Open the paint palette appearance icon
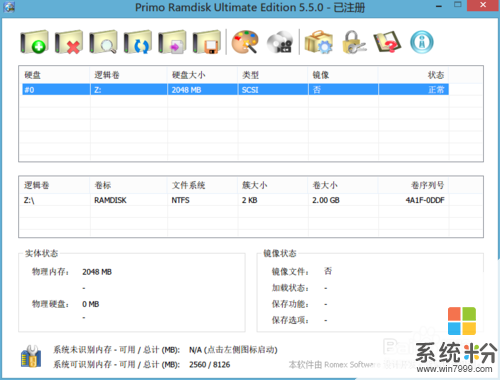This screenshot has width=500, height=380. [x=245, y=42]
